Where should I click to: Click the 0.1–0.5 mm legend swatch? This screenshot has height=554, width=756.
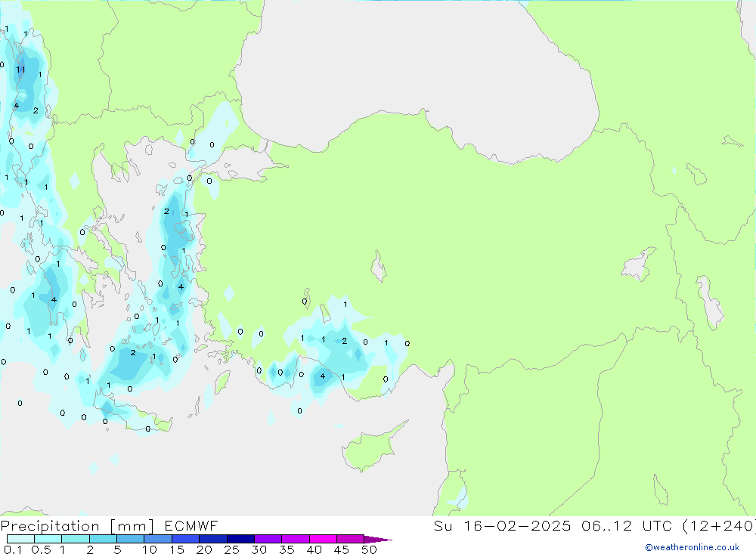click(x=20, y=539)
